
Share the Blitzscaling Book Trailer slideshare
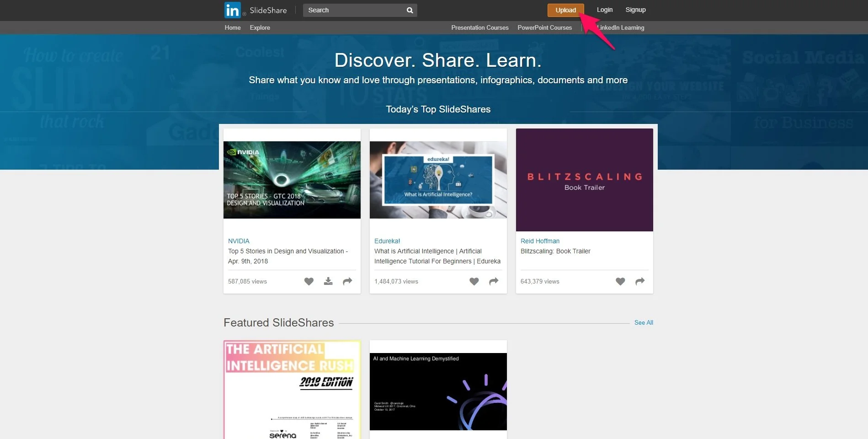(x=640, y=281)
